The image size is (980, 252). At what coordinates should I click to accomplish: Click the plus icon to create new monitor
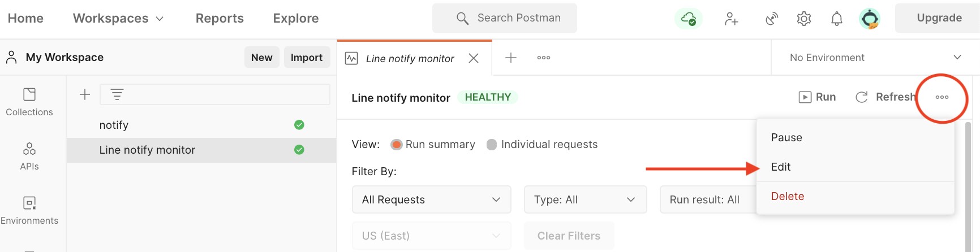pyautogui.click(x=85, y=94)
